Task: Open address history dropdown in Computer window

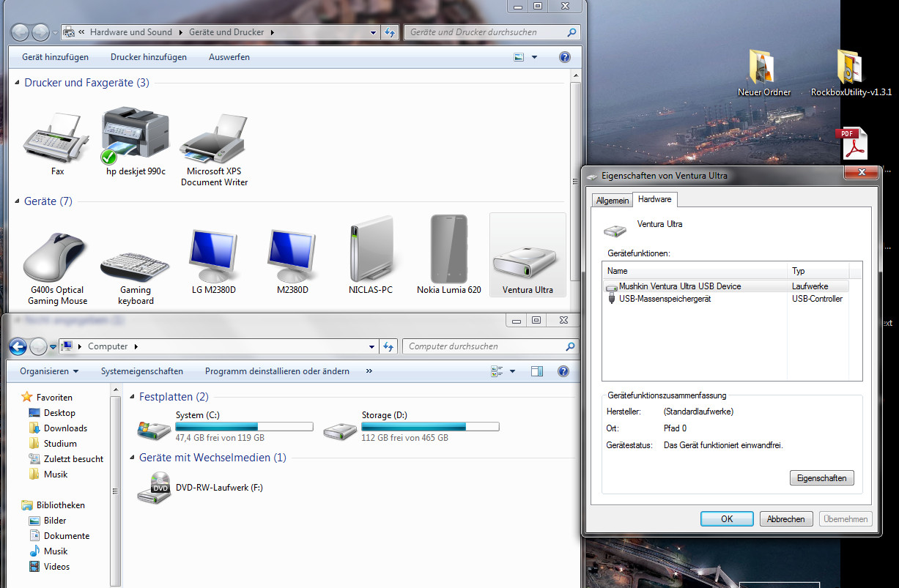Action: coord(372,346)
